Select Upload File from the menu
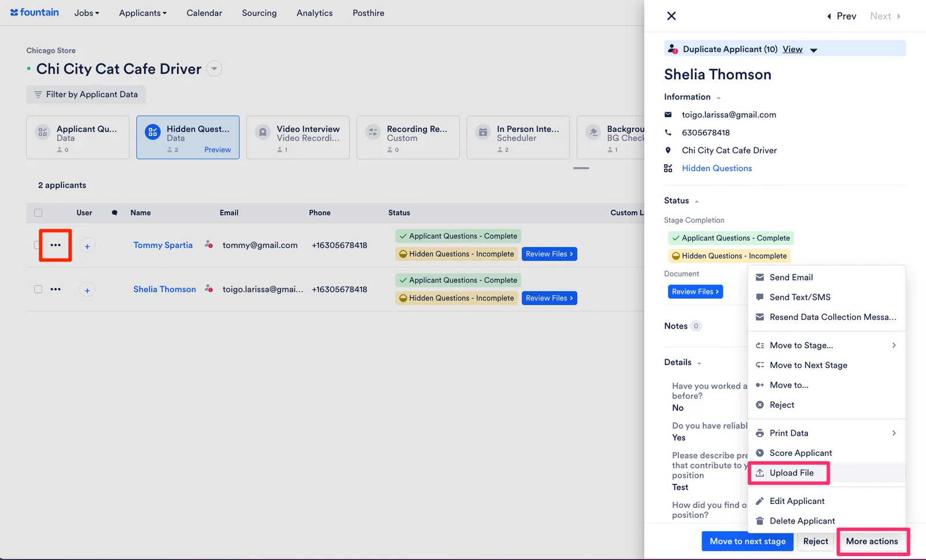926x560 pixels. point(826,473)
